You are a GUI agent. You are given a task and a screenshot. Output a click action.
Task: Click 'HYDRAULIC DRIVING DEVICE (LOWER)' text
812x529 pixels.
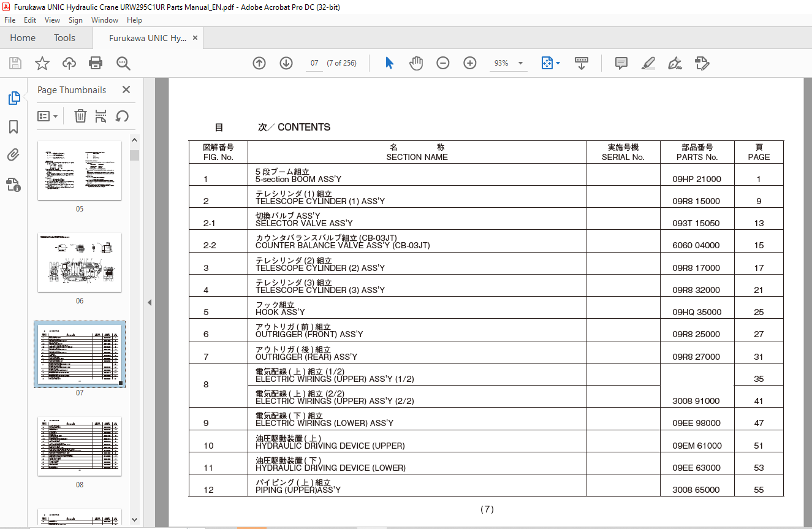(330, 468)
